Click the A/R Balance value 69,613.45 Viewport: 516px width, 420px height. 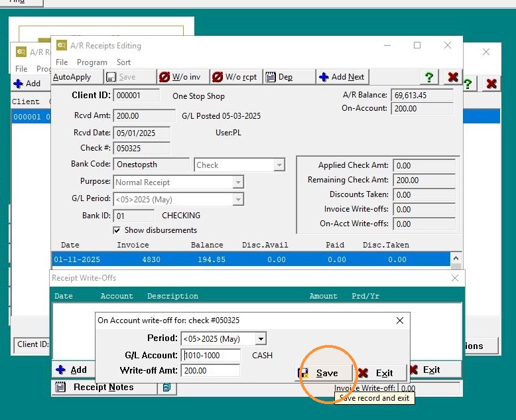coord(422,96)
